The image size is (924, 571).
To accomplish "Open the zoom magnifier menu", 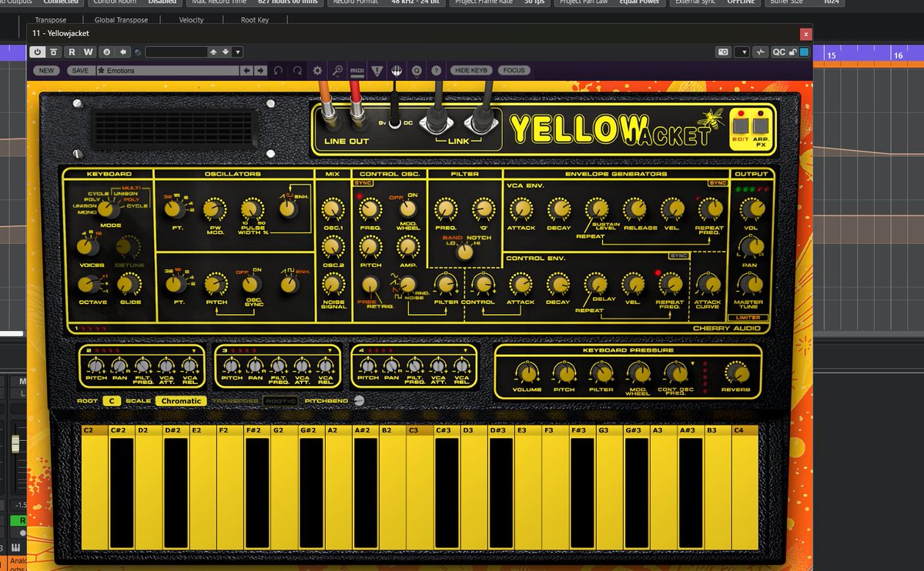I will pos(337,70).
